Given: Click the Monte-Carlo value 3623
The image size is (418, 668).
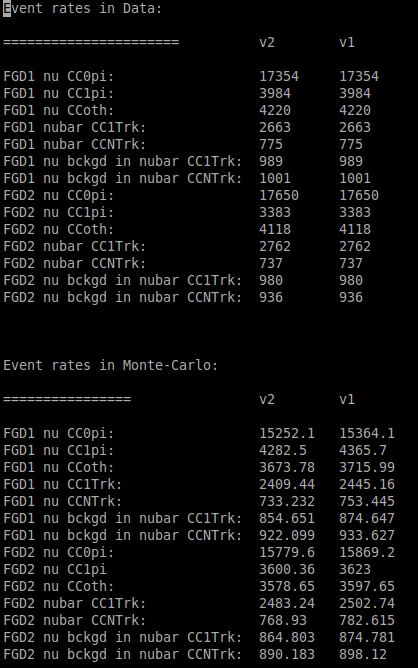Looking at the screenshot, I should [355, 570].
